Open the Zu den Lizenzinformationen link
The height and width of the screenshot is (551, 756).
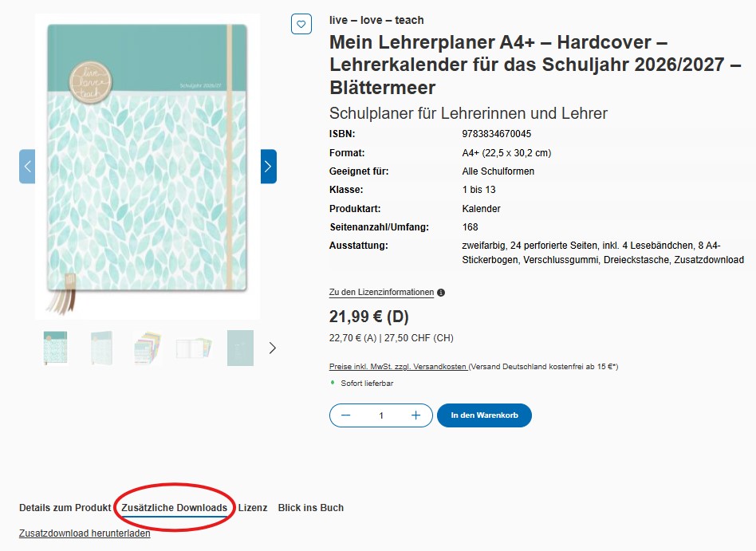click(381, 293)
